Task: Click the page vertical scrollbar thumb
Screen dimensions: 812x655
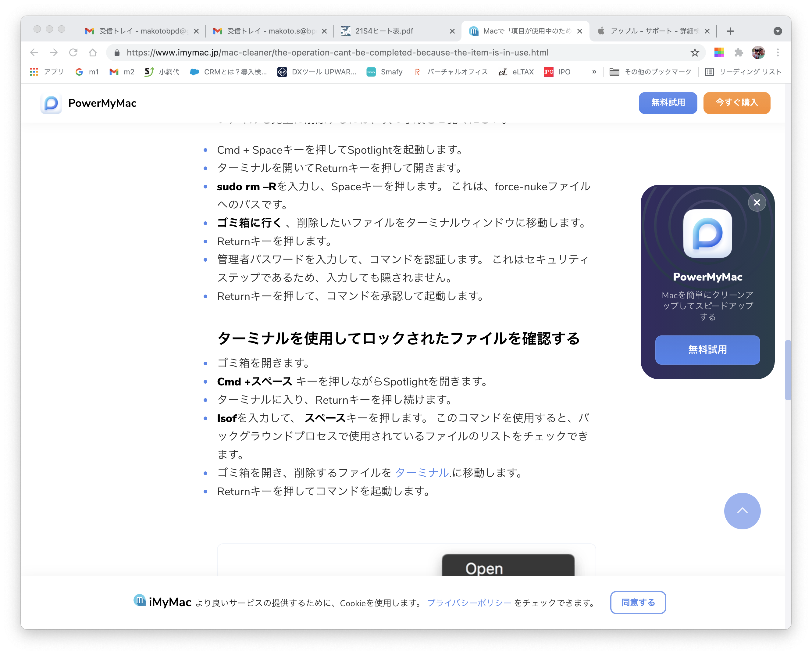Action: coord(788,370)
